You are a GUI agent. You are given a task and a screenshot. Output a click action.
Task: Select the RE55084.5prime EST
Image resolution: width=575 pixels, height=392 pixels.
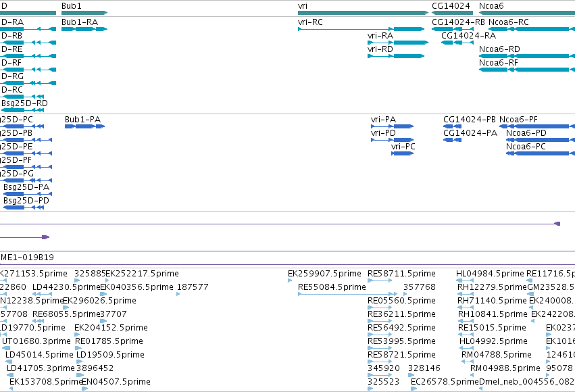coord(332,287)
